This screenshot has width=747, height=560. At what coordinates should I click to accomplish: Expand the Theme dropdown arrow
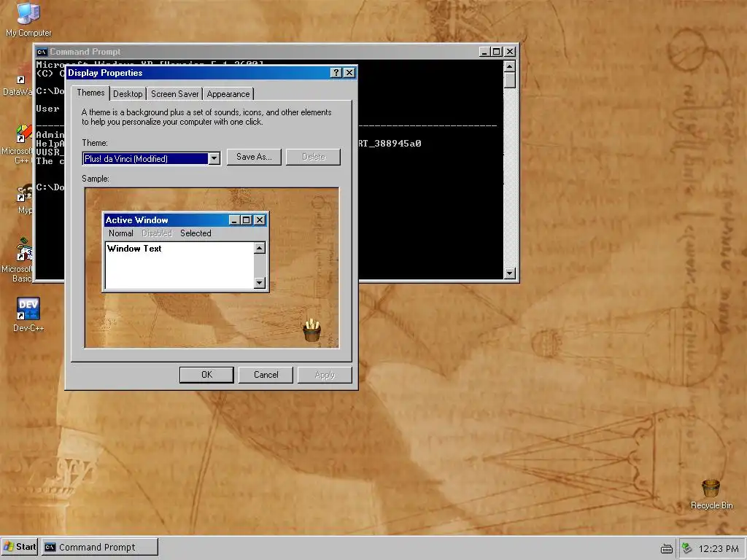214,158
